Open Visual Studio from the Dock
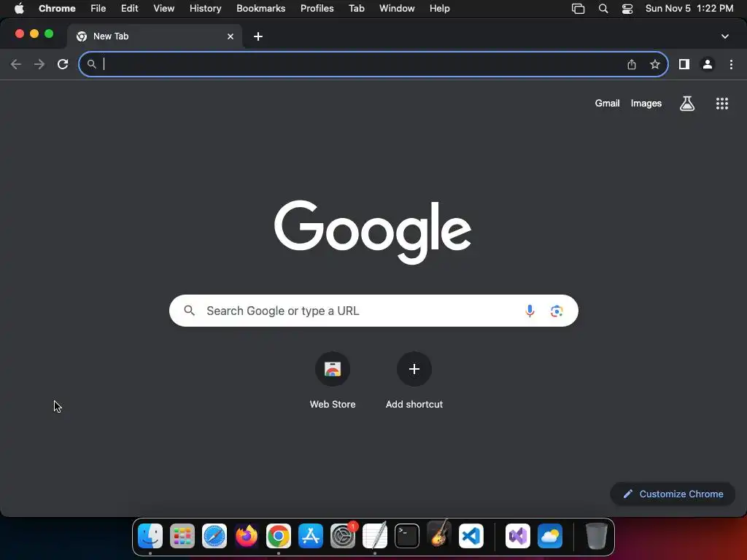The height and width of the screenshot is (560, 747). click(x=518, y=536)
